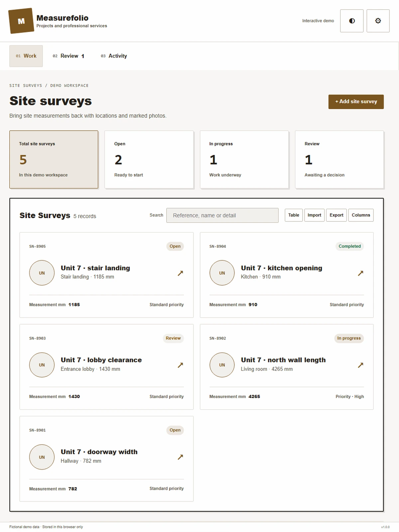399x532 pixels.
Task: Click Open status badge on SN-8905
Action: [x=175, y=246]
